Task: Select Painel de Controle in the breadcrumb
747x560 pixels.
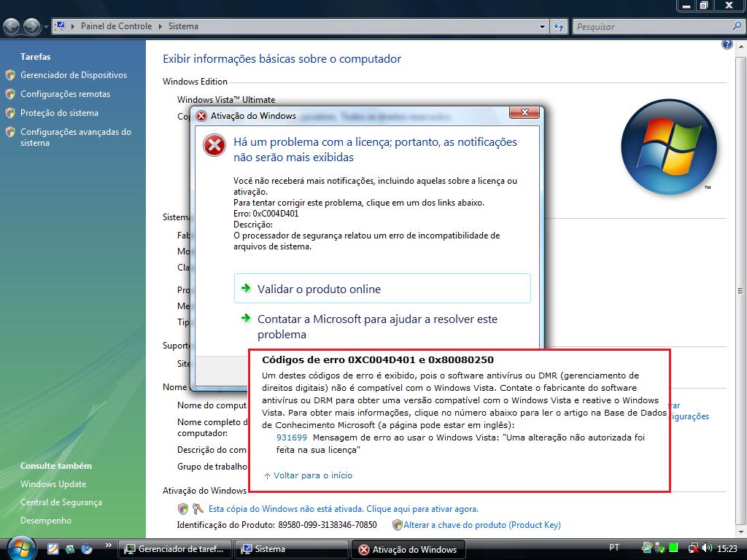Action: [x=116, y=26]
